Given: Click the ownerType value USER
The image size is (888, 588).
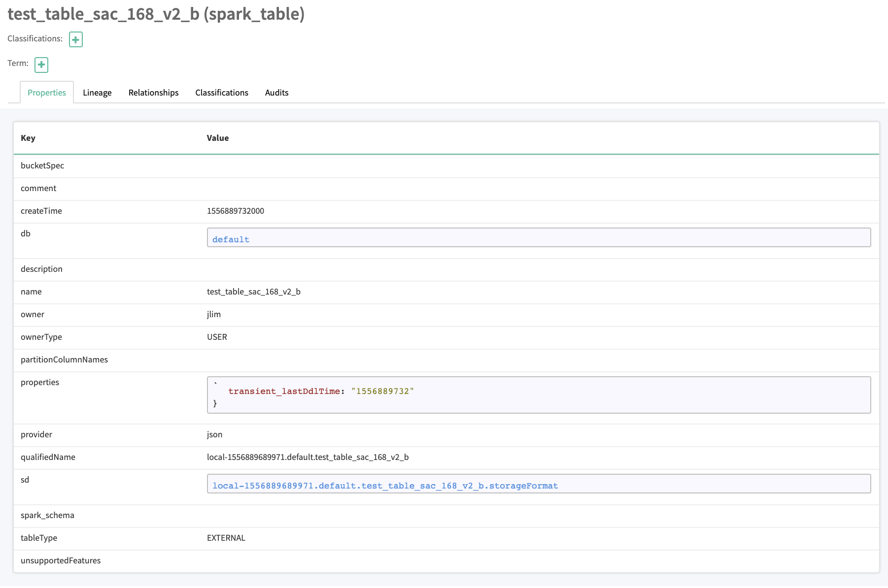Looking at the screenshot, I should click(217, 337).
